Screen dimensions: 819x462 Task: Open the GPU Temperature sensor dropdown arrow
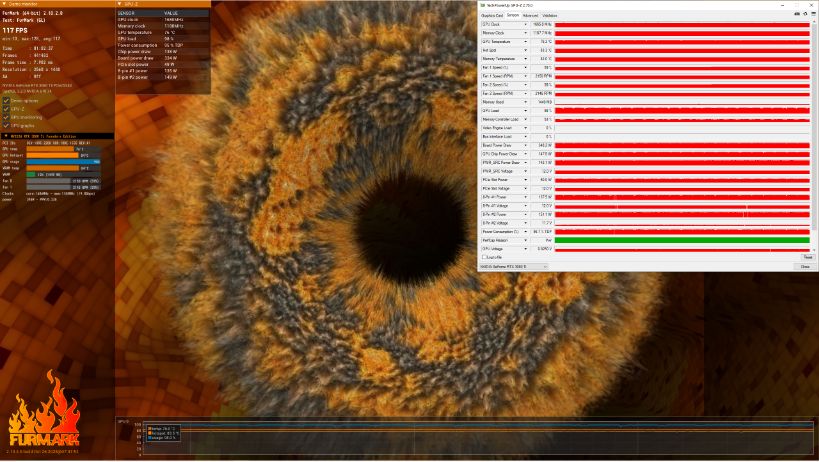525,42
